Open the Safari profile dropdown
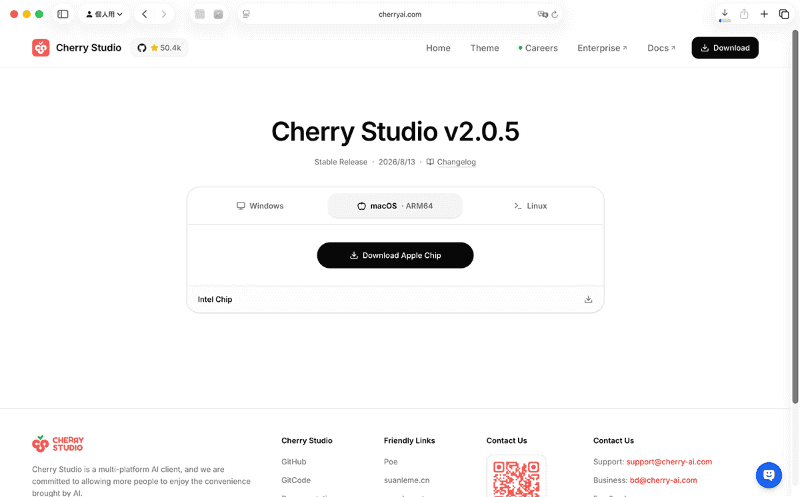Image resolution: width=800 pixels, height=497 pixels. 104,14
